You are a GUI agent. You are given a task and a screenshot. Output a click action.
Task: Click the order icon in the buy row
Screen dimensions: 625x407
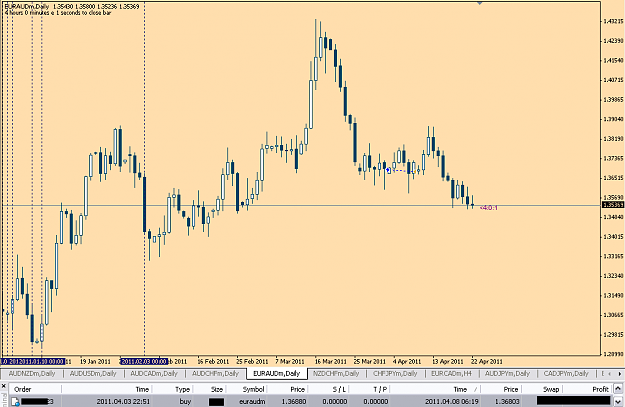click(15, 401)
